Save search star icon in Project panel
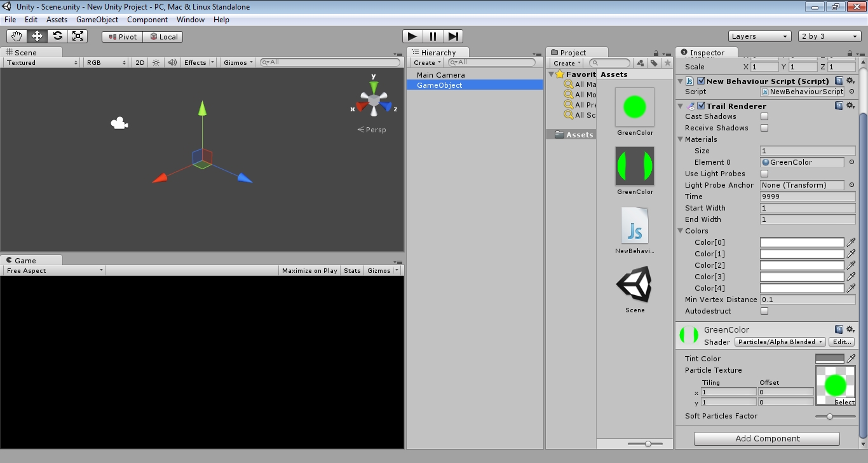Image resolution: width=868 pixels, height=463 pixels. pos(667,63)
